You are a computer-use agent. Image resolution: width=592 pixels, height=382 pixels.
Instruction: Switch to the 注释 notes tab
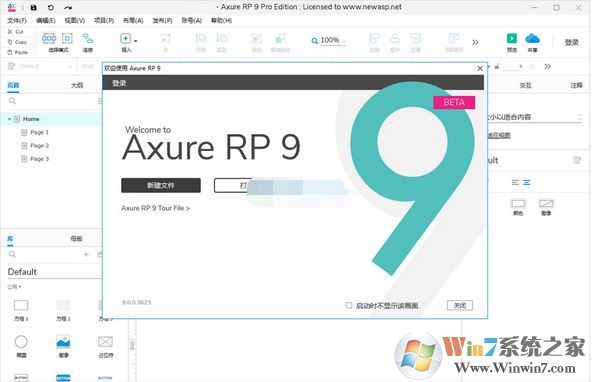tap(576, 85)
